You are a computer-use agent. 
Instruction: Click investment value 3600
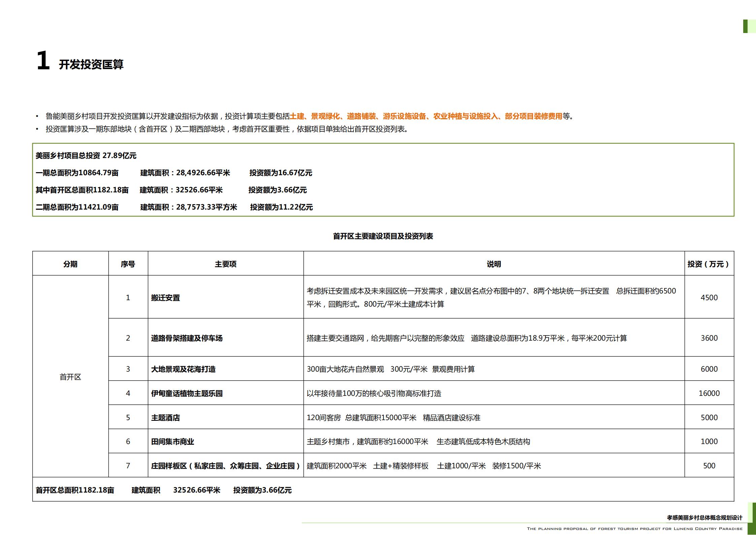tap(709, 338)
